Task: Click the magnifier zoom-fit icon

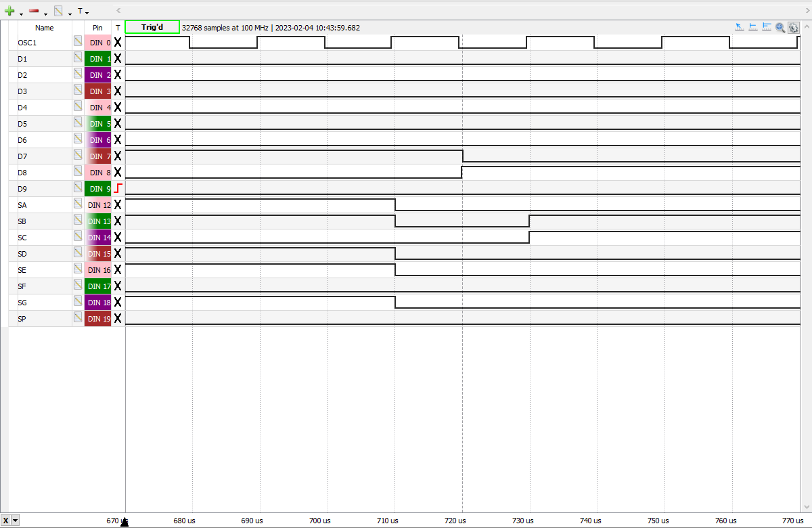Action: [x=780, y=28]
